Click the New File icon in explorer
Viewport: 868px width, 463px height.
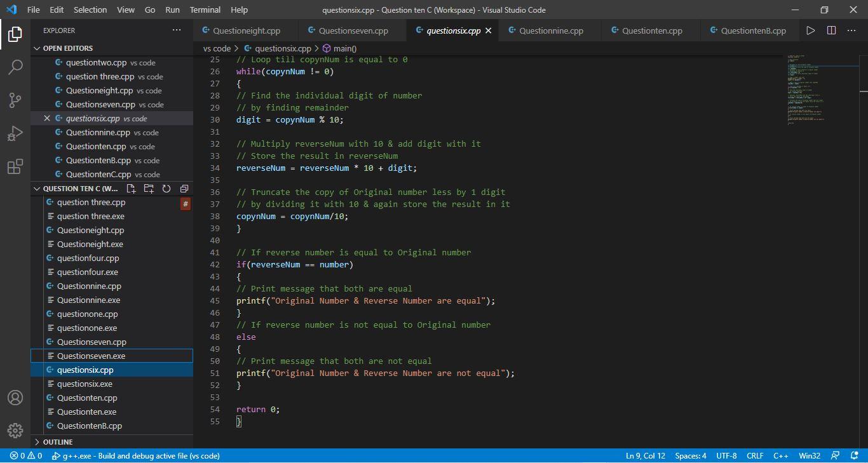pyautogui.click(x=131, y=189)
